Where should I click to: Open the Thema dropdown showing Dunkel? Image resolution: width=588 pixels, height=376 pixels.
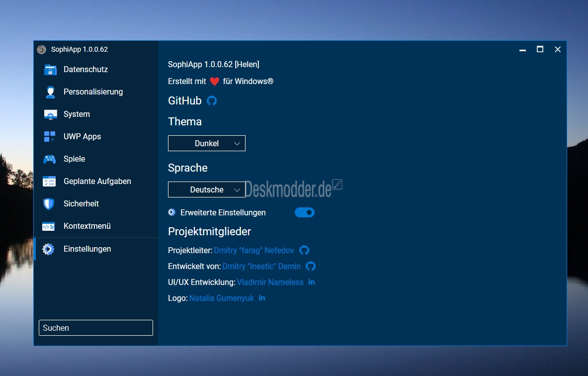[x=207, y=143]
